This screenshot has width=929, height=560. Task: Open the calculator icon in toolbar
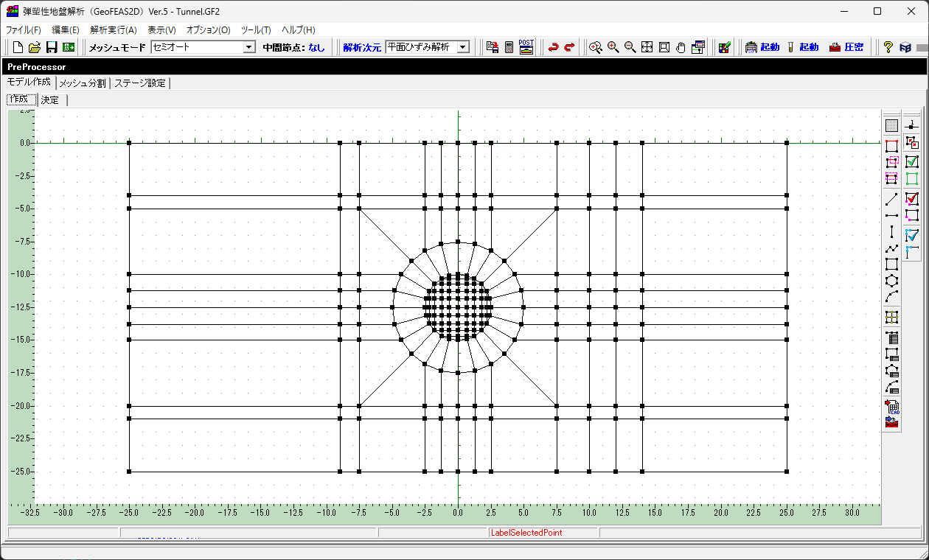(x=509, y=47)
